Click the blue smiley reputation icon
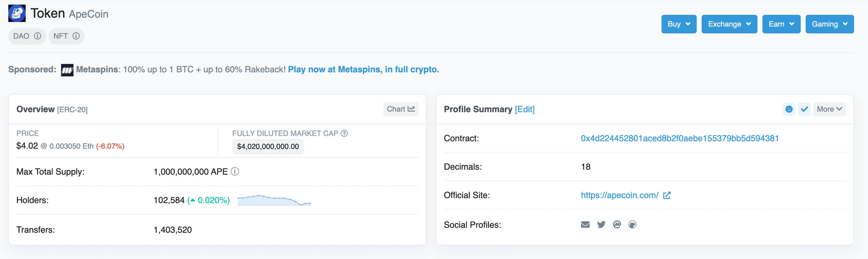The image size is (868, 259). (x=789, y=109)
